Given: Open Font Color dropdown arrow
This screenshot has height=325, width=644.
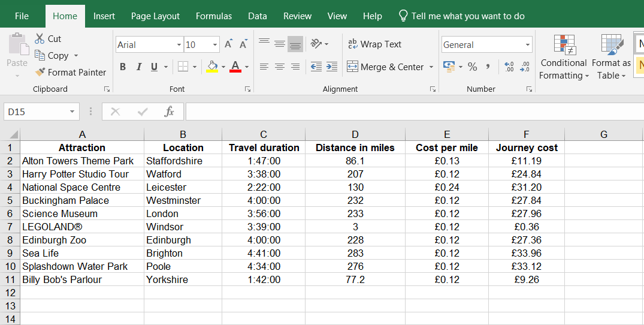Looking at the screenshot, I should point(247,67).
